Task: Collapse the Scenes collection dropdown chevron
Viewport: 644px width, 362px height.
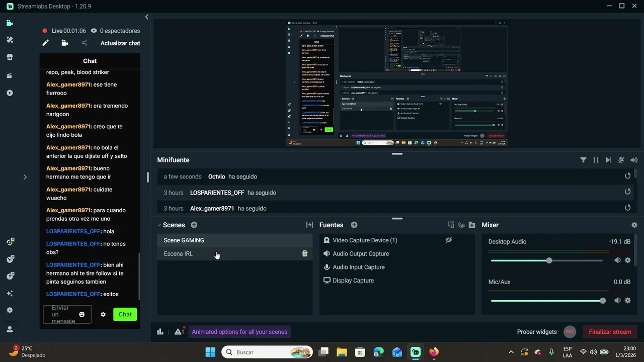Action: [159, 225]
